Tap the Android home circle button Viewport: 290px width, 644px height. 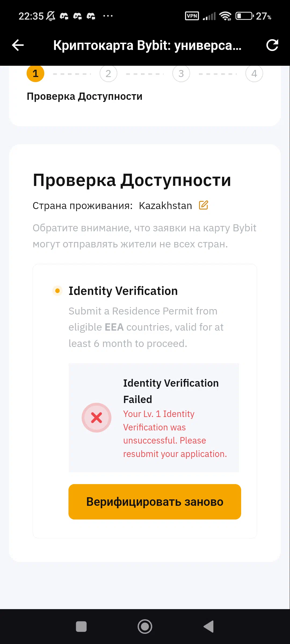tap(145, 627)
